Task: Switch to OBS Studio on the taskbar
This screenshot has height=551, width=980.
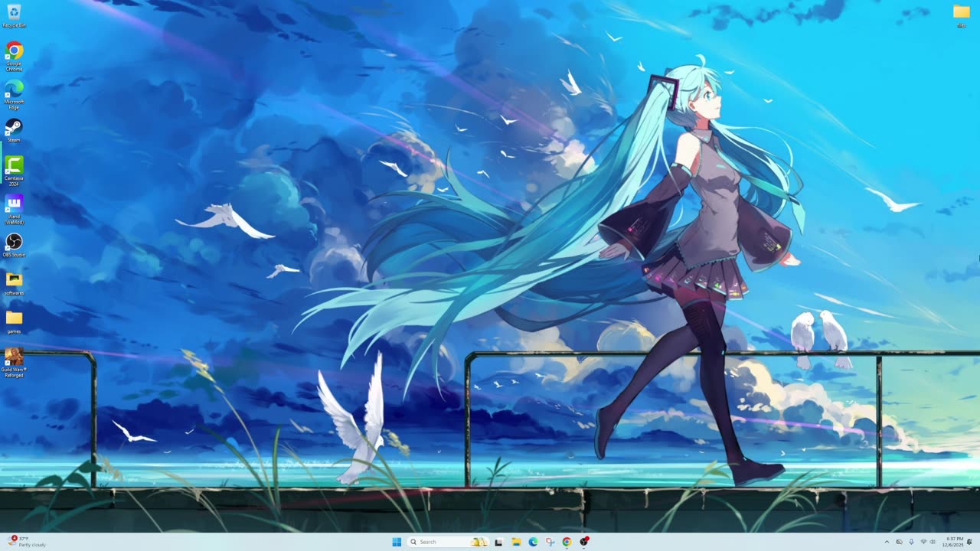Action: 584,542
